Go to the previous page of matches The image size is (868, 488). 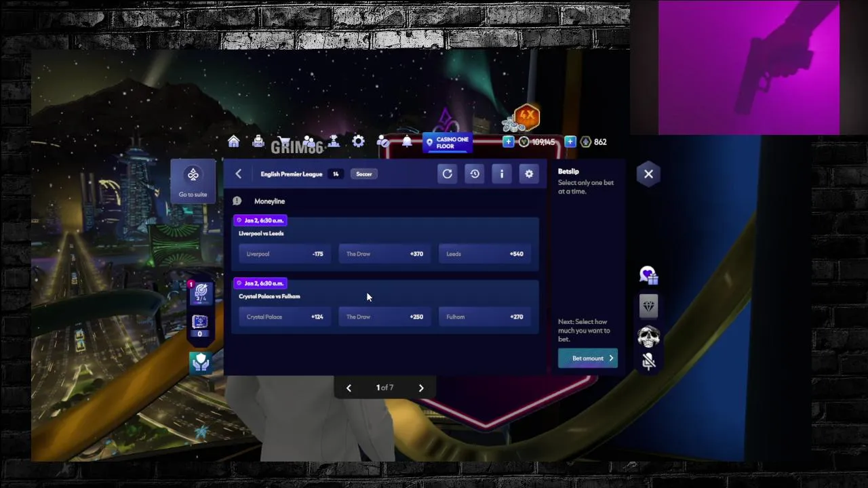point(349,388)
